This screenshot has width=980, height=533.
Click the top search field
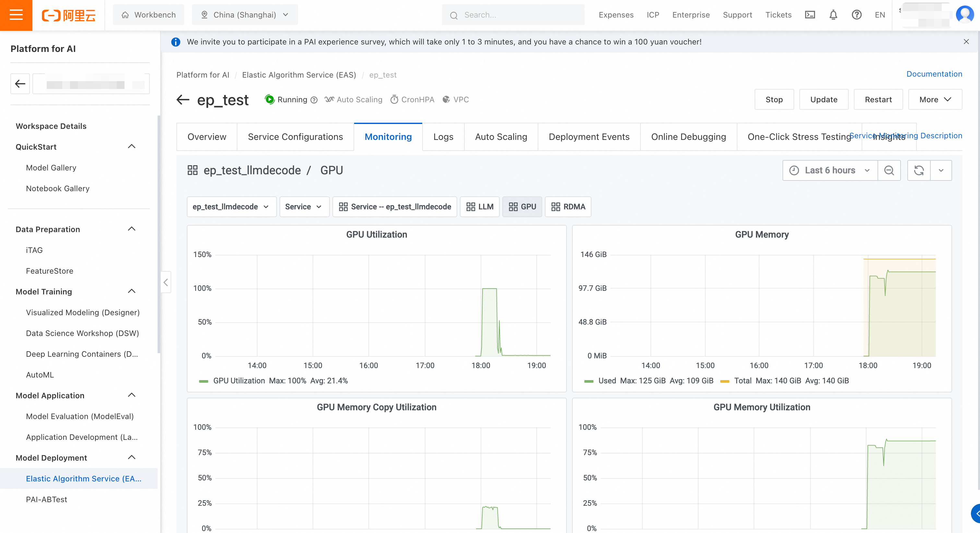pyautogui.click(x=517, y=15)
